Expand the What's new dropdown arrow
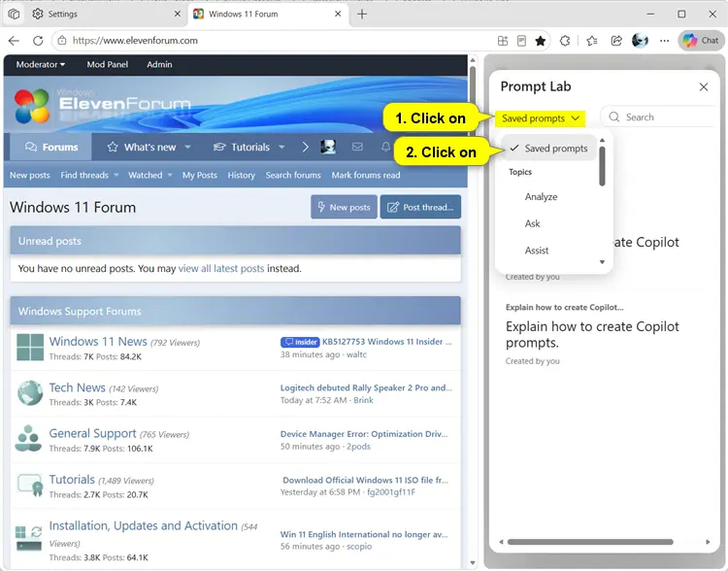 pos(188,148)
